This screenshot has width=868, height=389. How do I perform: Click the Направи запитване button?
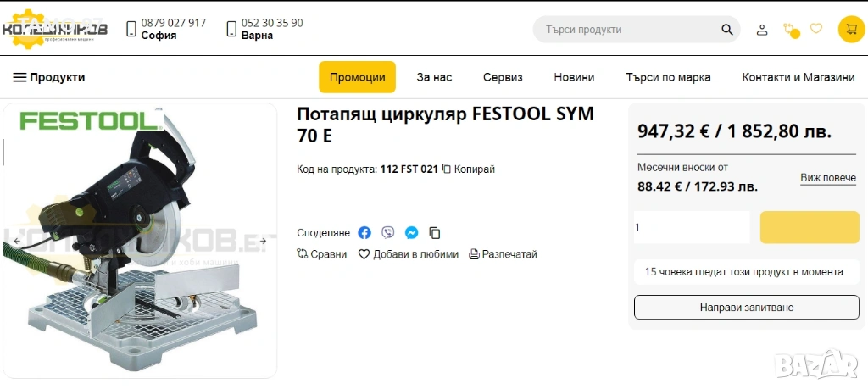click(x=746, y=307)
